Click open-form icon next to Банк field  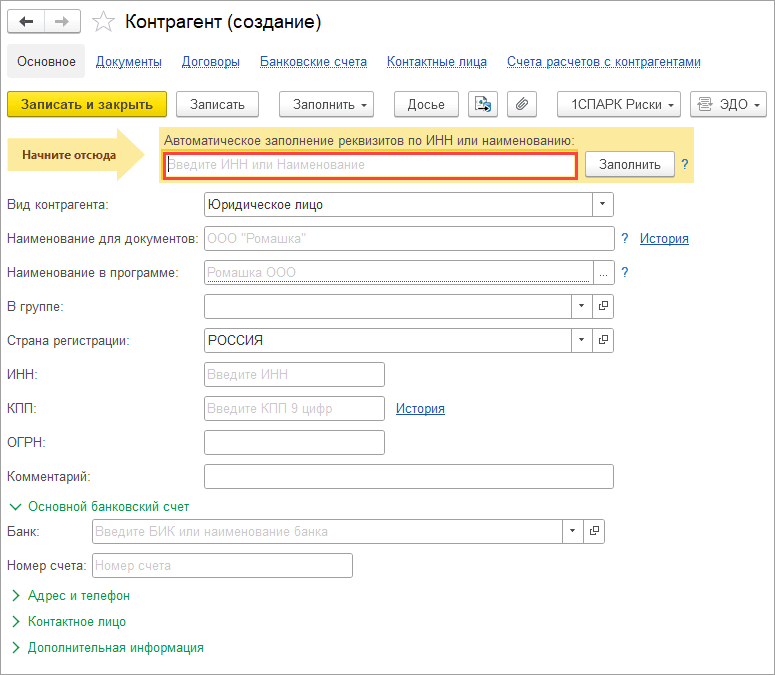593,531
